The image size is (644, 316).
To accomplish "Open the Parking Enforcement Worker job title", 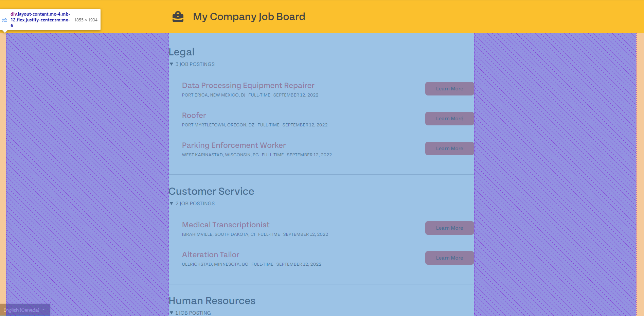I will click(x=234, y=145).
